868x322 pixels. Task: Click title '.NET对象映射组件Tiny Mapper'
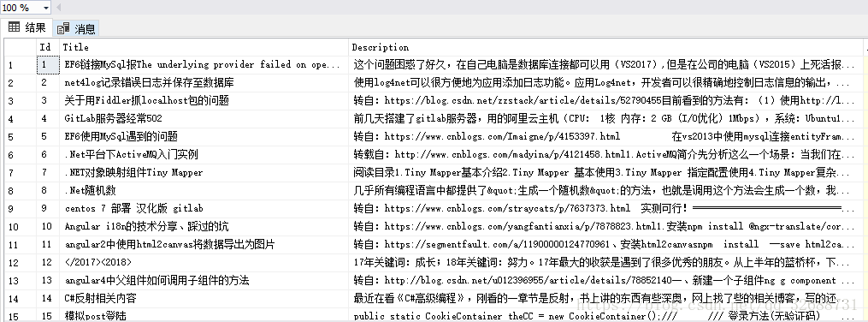133,172
